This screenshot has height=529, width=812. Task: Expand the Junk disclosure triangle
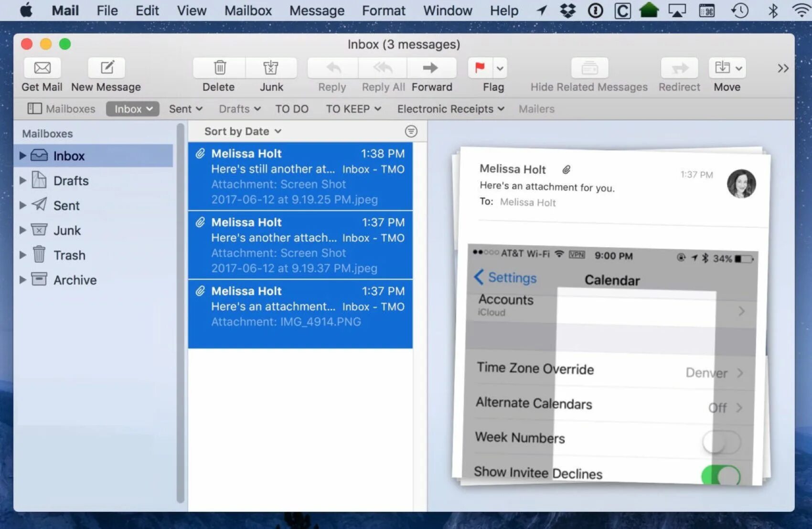click(x=22, y=230)
